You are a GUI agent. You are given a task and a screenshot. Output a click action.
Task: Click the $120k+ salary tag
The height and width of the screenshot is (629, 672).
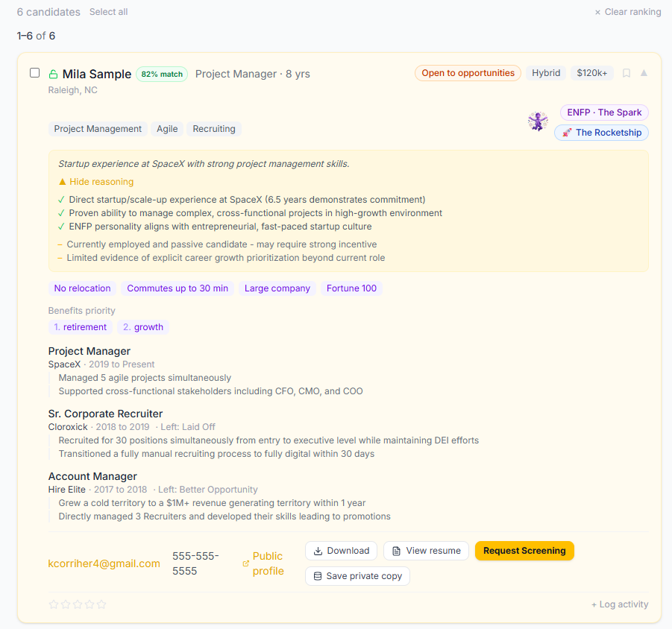(x=592, y=73)
